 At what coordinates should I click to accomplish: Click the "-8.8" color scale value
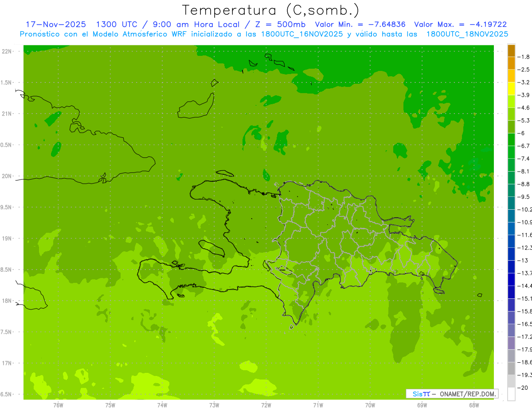pyautogui.click(x=524, y=184)
